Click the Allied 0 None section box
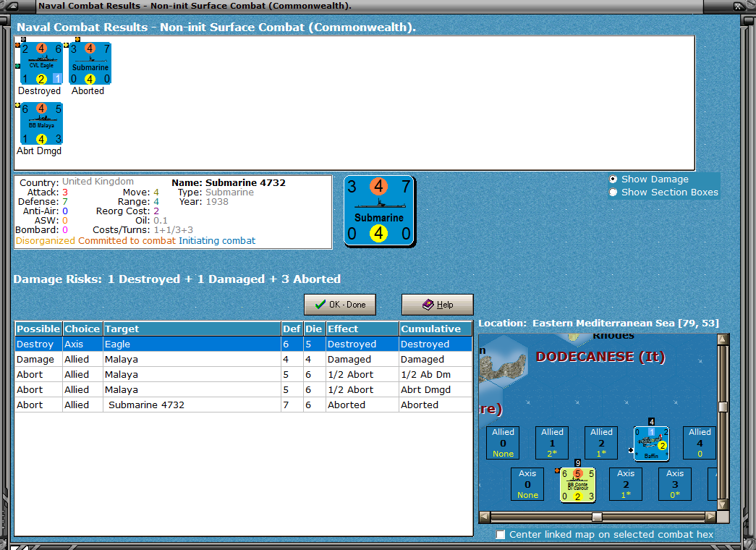 pos(503,443)
